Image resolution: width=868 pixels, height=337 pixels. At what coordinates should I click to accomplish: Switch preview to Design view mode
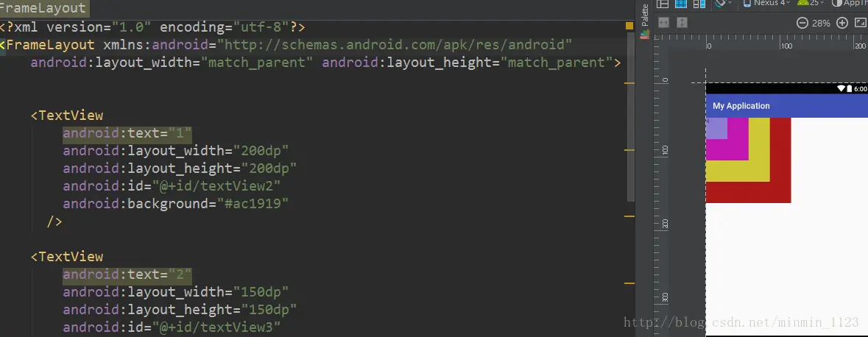point(663,4)
